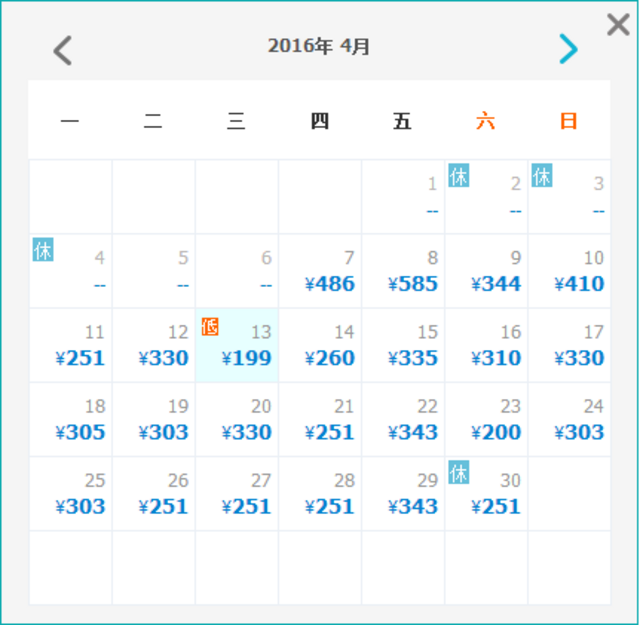640x625 pixels.
Task: Click the ¥343 price on April 29
Action: 413,507
